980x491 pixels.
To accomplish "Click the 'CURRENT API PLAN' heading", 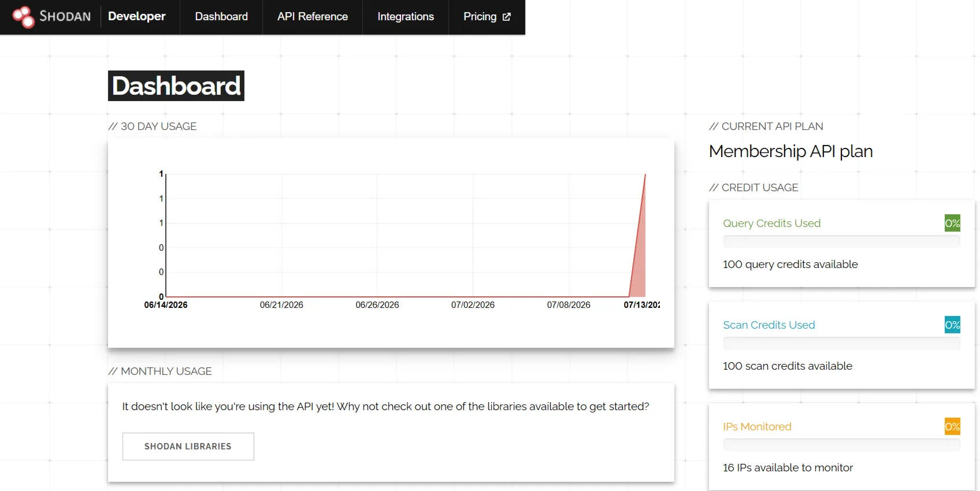I will pos(766,127).
